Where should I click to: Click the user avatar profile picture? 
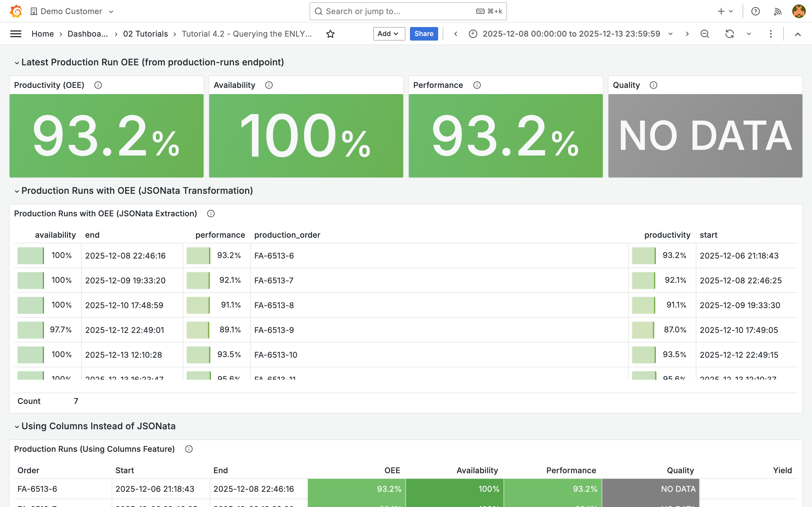pyautogui.click(x=798, y=11)
